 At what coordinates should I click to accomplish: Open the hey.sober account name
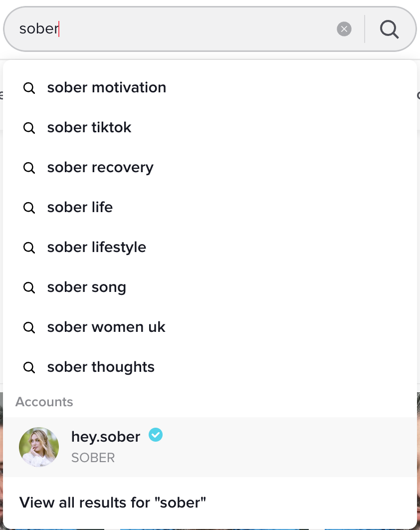(106, 436)
